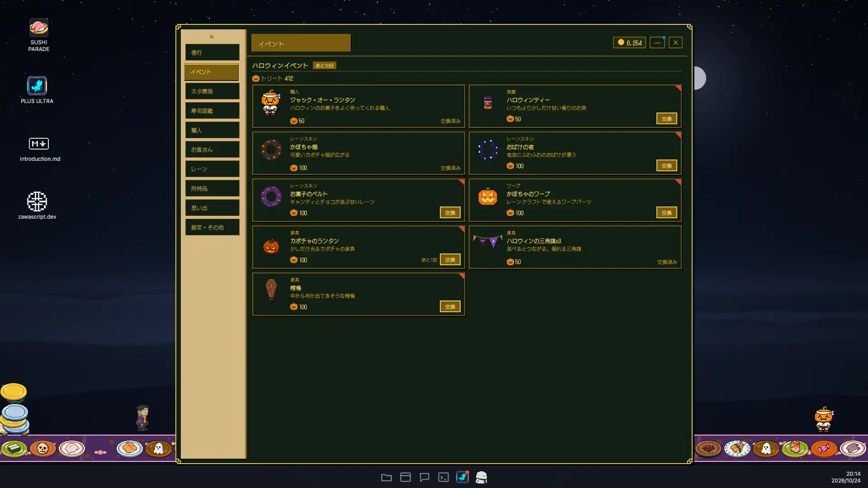This screenshot has width=868, height=488.
Task: Open the 寿司図鑑 menu item
Action: click(212, 111)
